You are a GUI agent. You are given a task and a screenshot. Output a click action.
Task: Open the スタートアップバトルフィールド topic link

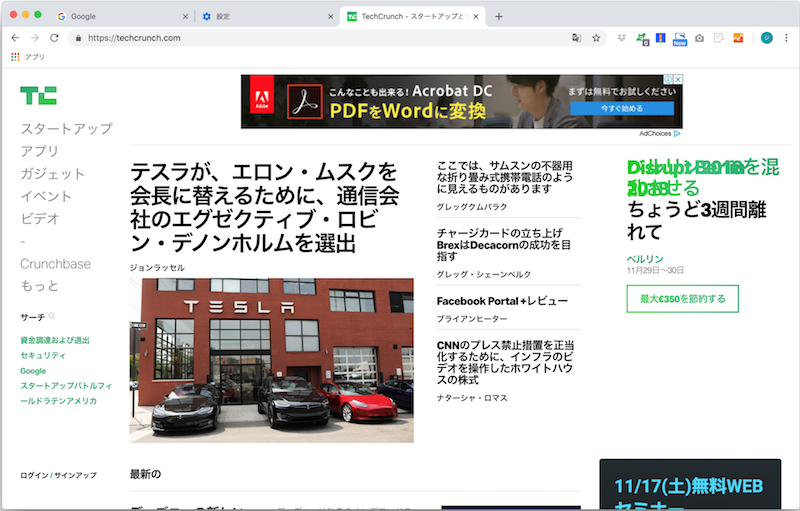tap(66, 393)
